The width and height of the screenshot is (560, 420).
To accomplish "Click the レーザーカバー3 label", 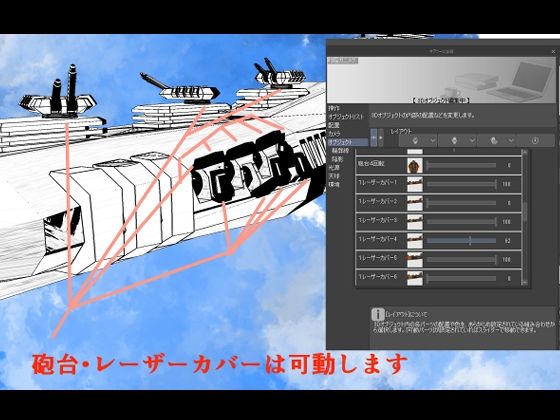I will [377, 220].
